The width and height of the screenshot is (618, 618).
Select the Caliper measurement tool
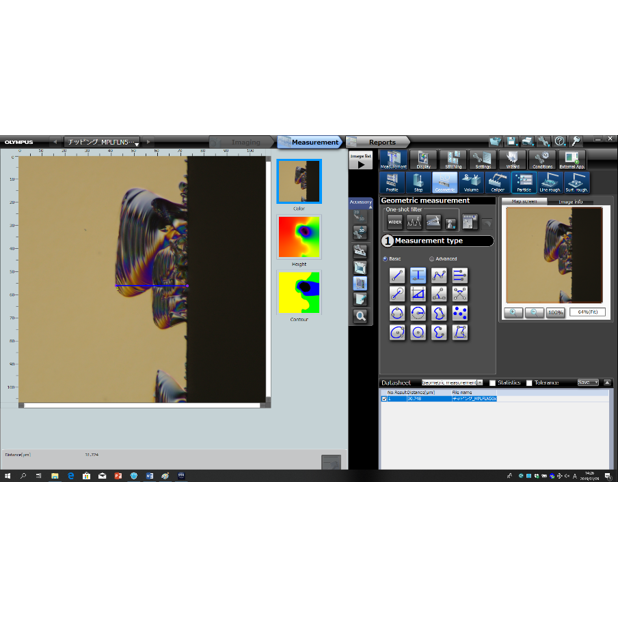pyautogui.click(x=497, y=183)
